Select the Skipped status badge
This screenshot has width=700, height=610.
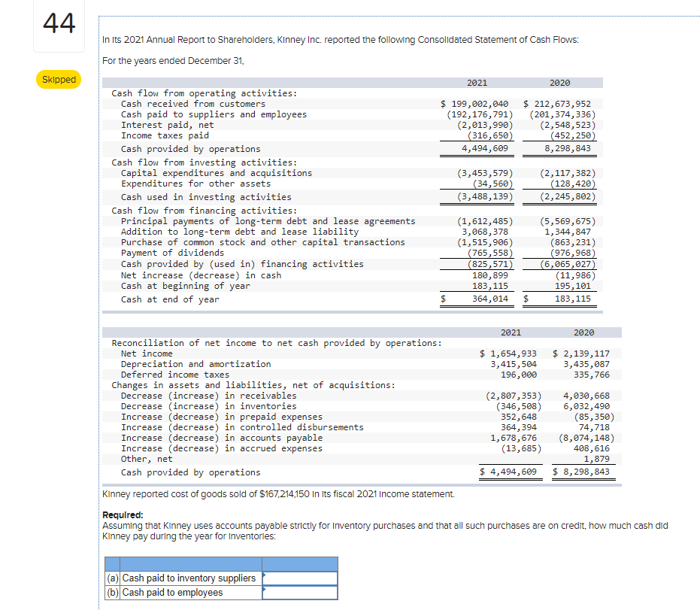(x=58, y=79)
